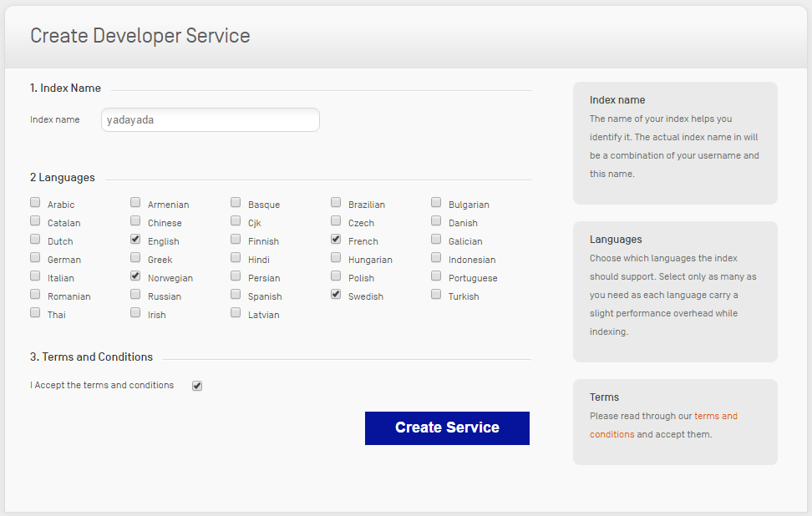Disable the Swedish language checkbox
The image size is (812, 516).
click(x=336, y=294)
